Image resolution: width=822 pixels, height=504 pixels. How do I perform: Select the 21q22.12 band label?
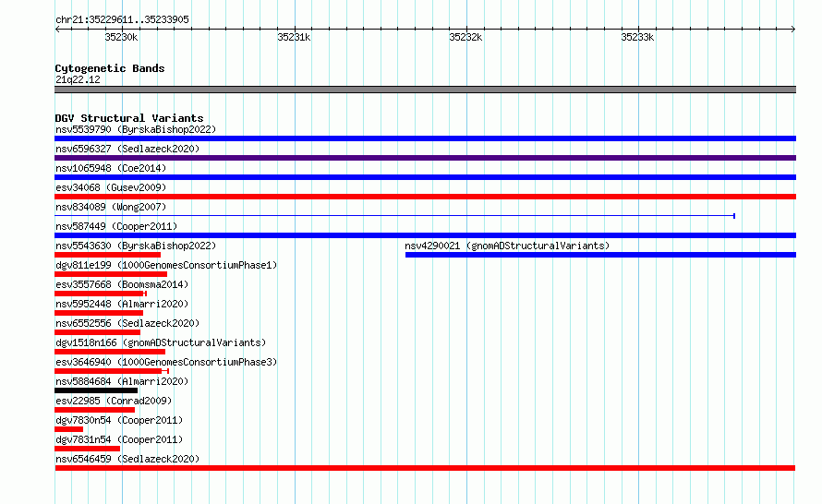(x=78, y=79)
